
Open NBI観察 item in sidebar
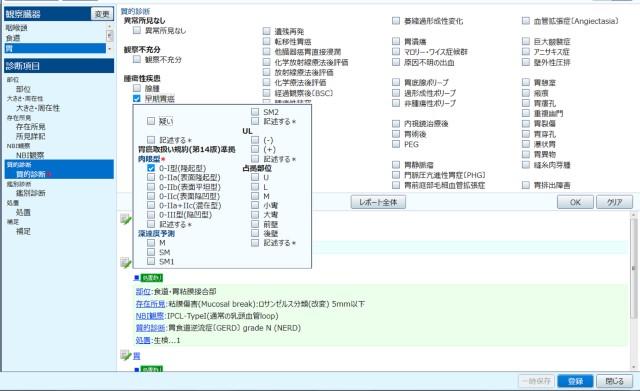click(30, 155)
